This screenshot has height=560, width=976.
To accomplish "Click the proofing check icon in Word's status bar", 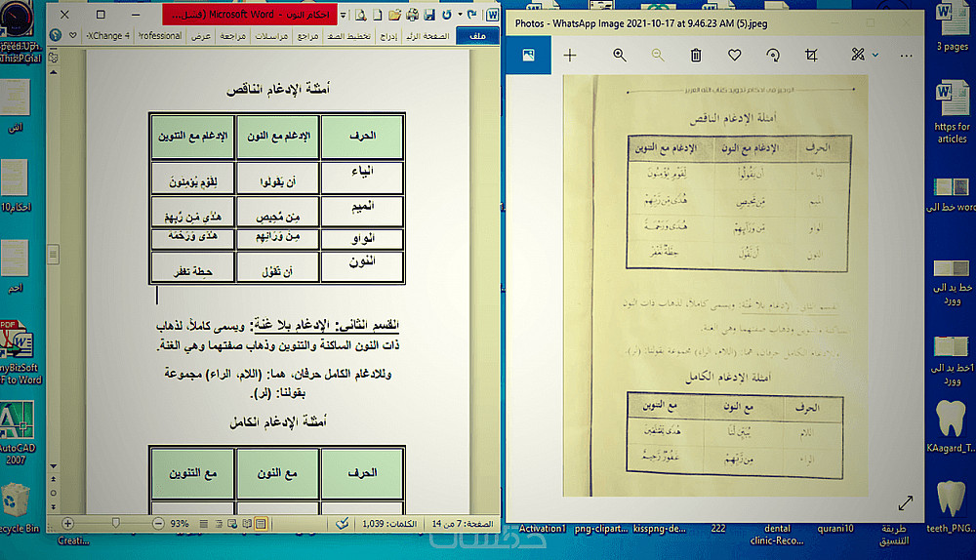I will pyautogui.click(x=342, y=523).
